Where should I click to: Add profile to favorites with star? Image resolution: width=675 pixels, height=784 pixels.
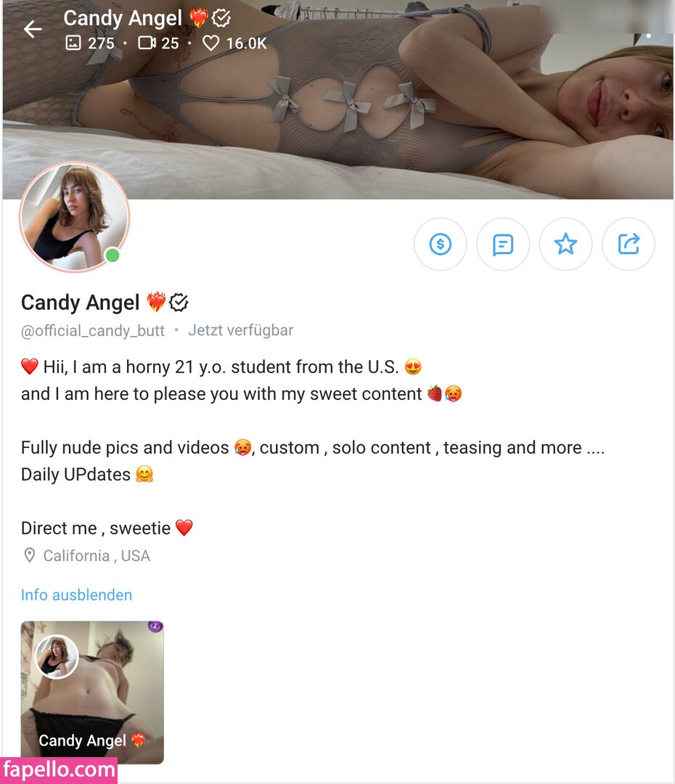565,244
